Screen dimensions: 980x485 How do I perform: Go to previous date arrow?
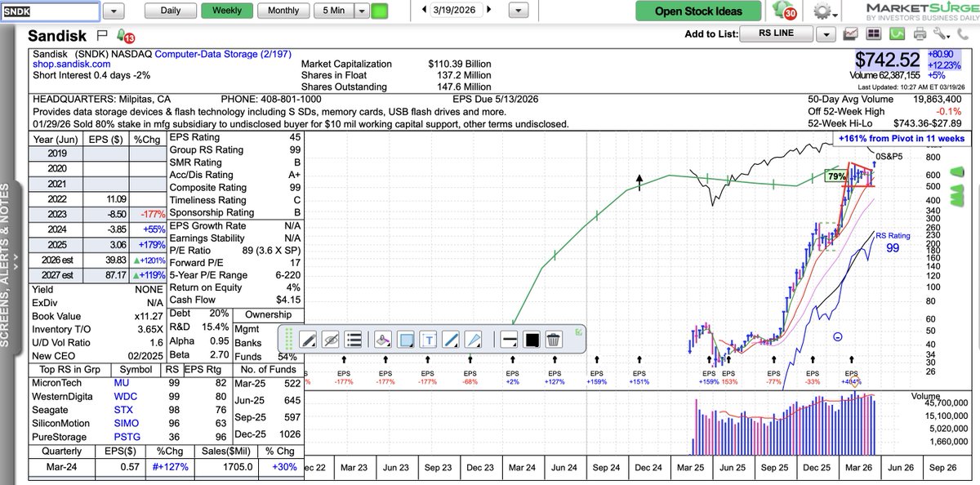425,10
